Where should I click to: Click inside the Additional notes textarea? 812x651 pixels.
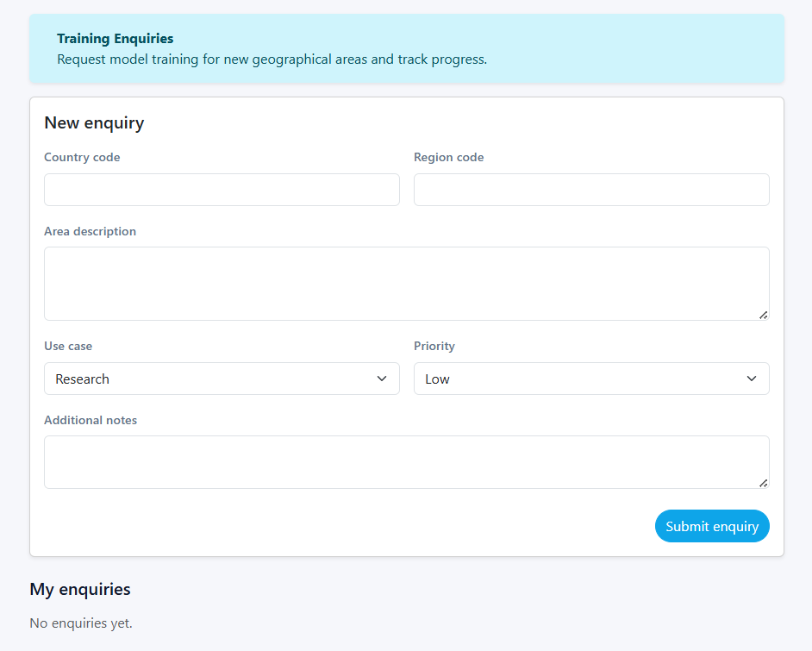[406, 462]
